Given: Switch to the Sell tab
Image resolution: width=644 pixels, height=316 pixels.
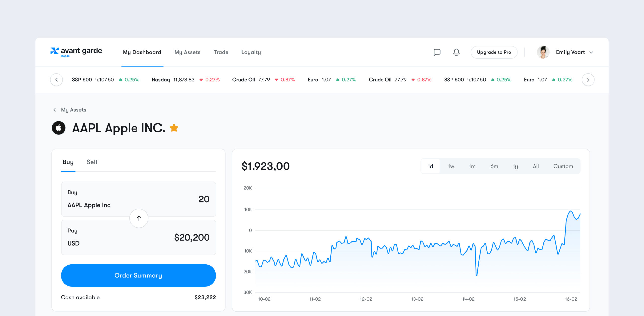Looking at the screenshot, I should point(92,162).
